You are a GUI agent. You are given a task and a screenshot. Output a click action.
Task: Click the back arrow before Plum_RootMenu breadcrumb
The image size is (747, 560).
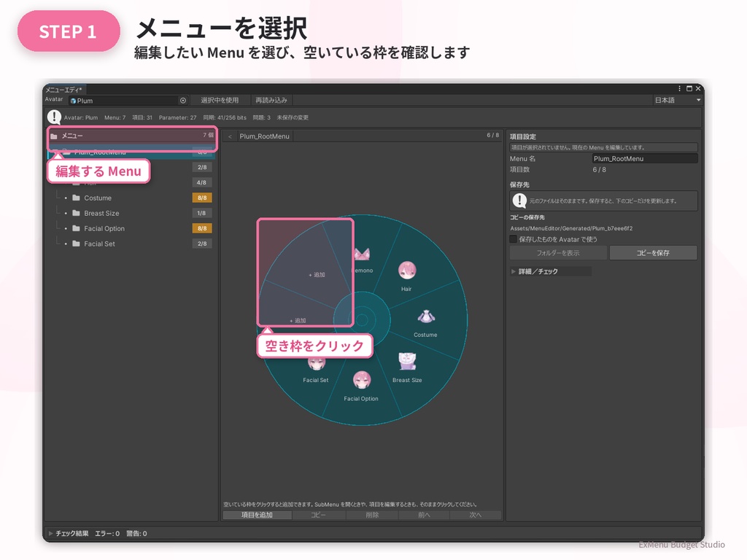click(230, 136)
